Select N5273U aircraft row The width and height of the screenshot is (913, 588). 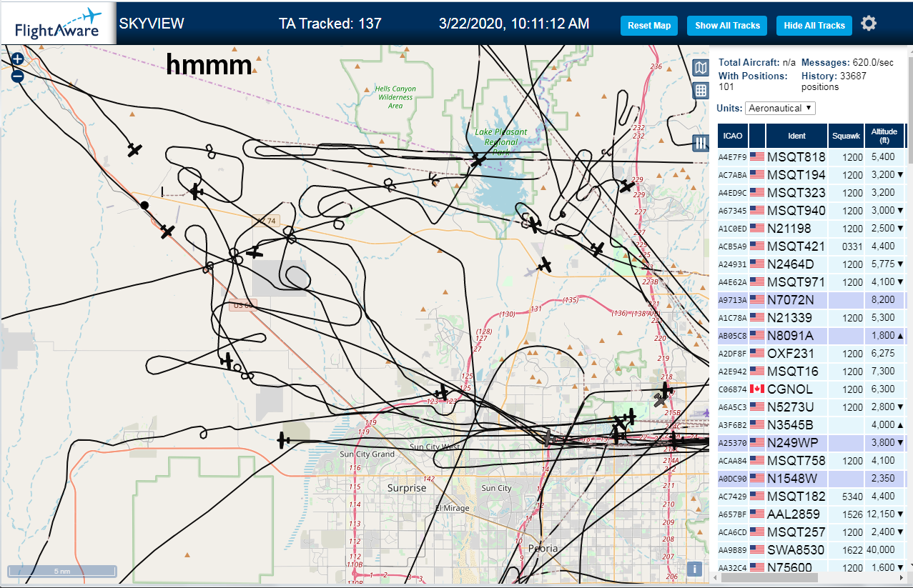[811, 407]
